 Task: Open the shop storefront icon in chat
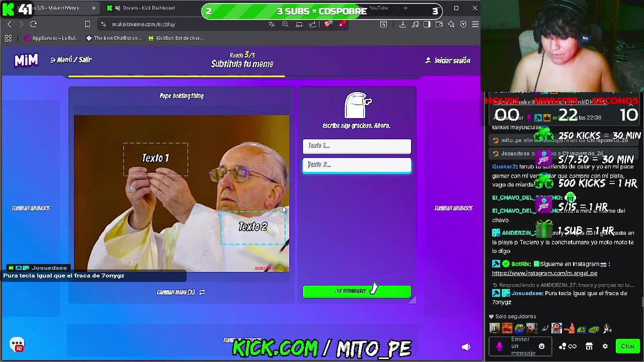point(589,346)
